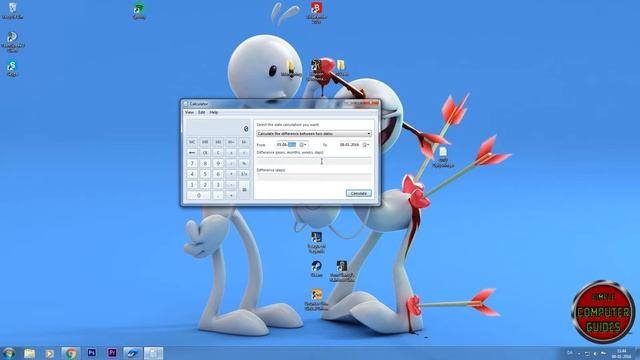640x360 pixels.
Task: Click the equals key
Action: click(244, 190)
